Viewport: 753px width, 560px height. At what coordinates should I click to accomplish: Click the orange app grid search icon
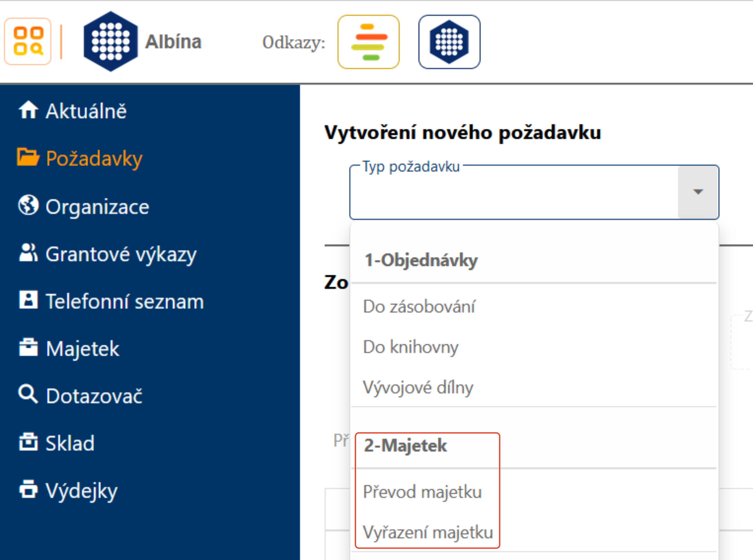(28, 41)
